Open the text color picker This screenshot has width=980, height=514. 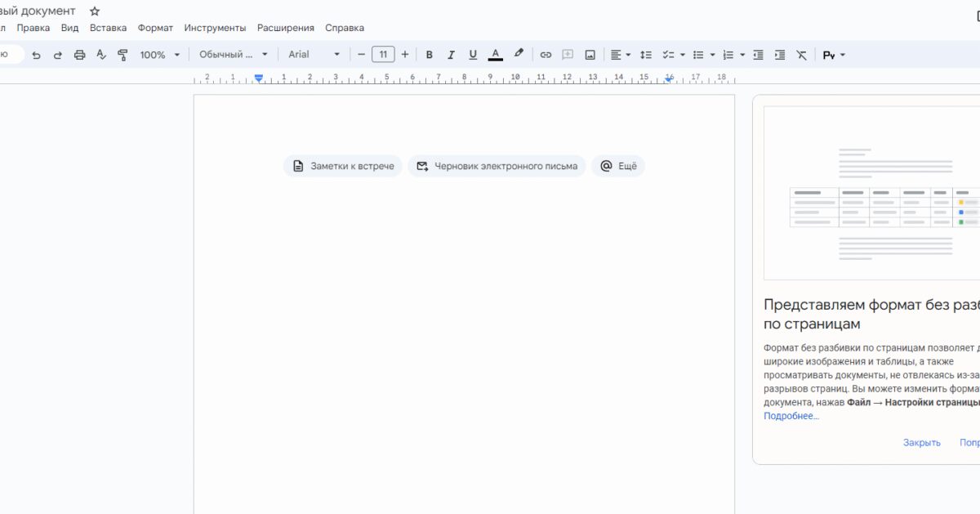coord(495,54)
